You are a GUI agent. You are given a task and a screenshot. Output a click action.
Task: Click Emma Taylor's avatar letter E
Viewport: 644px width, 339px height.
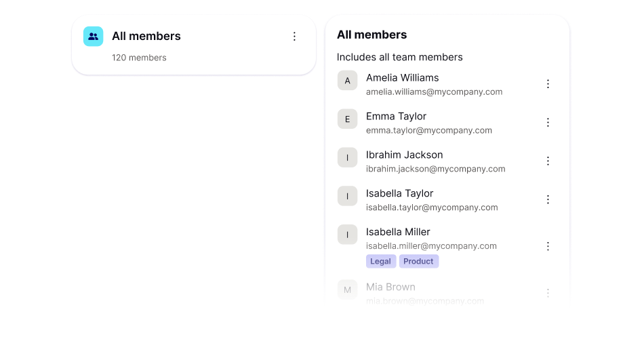coord(348,120)
